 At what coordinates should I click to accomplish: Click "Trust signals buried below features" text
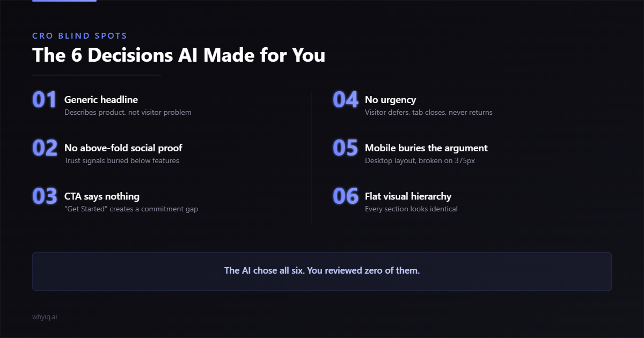tap(122, 161)
